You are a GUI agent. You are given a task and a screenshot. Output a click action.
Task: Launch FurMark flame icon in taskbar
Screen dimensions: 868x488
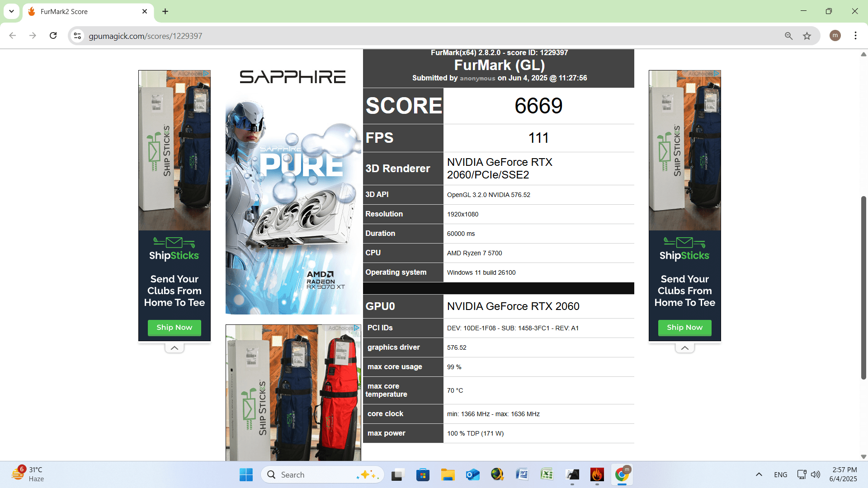597,474
